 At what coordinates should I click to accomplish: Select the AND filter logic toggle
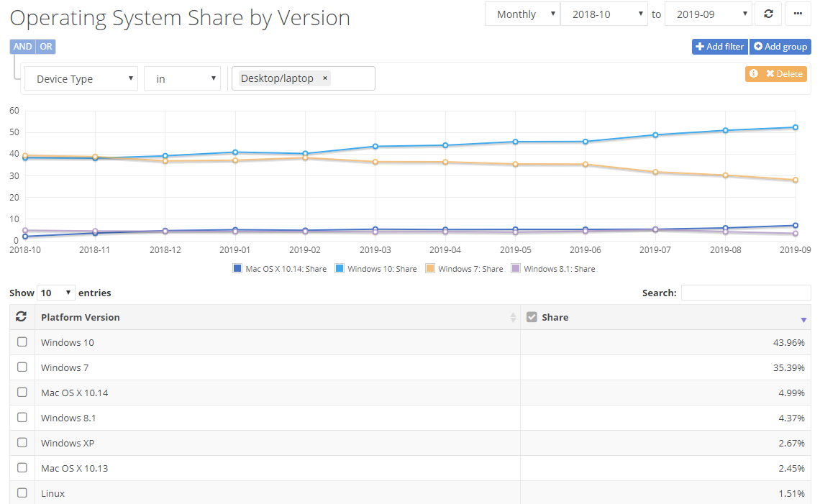click(x=22, y=47)
